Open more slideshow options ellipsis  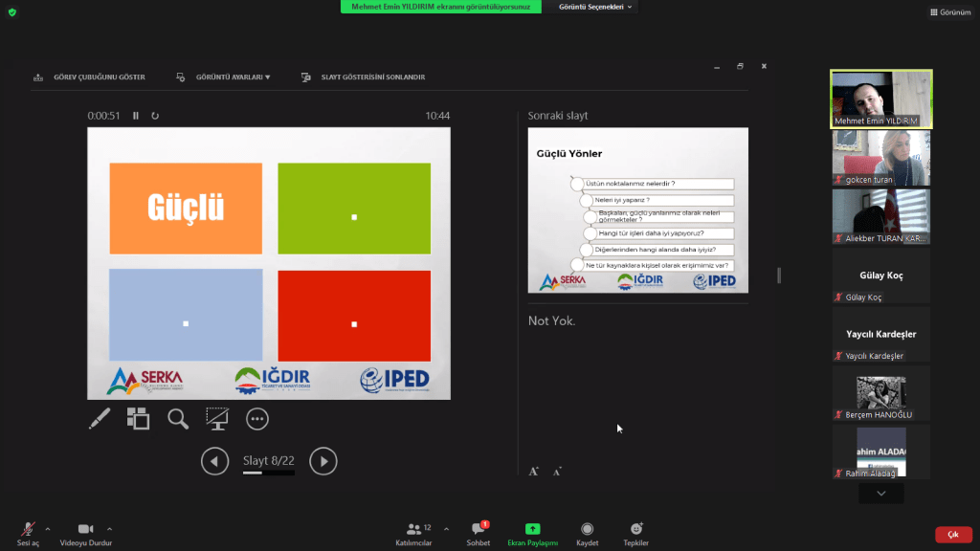coord(256,418)
